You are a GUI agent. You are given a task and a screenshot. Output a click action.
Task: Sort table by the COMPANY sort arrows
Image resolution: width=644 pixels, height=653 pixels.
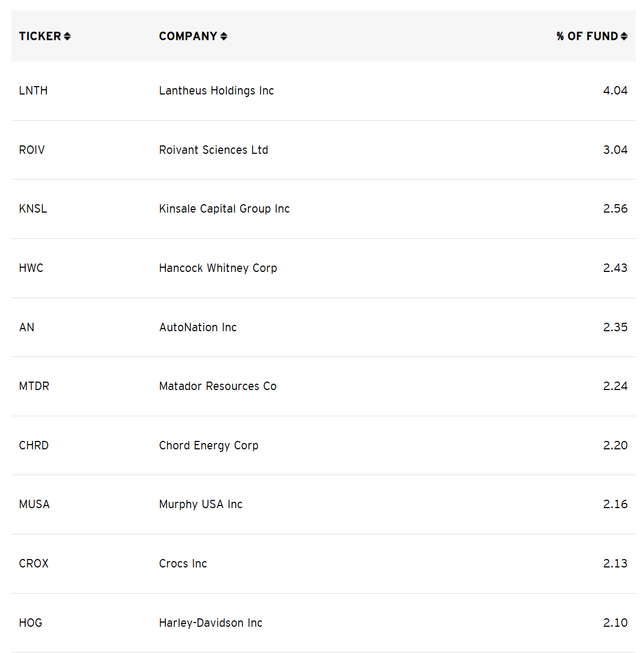pos(224,36)
